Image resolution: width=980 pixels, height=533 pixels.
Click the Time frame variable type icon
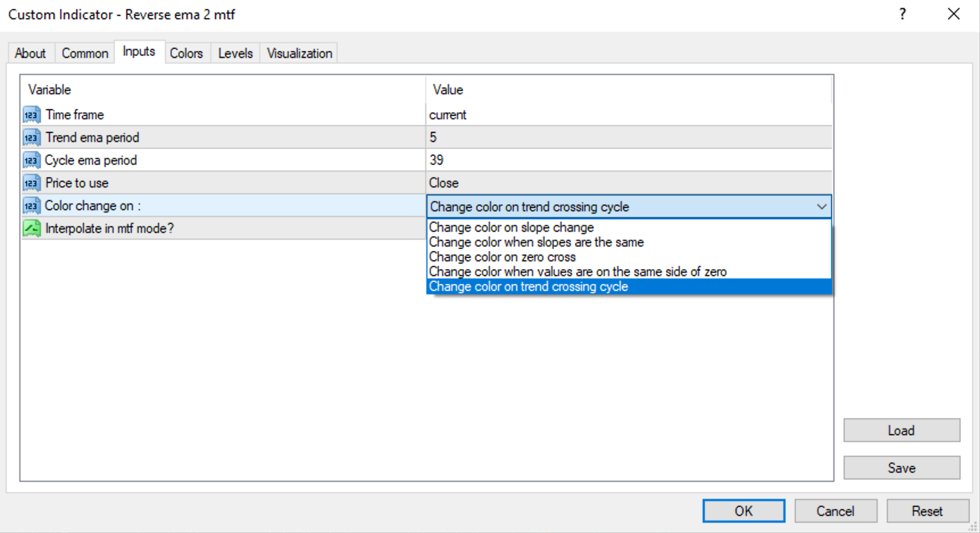coord(31,115)
